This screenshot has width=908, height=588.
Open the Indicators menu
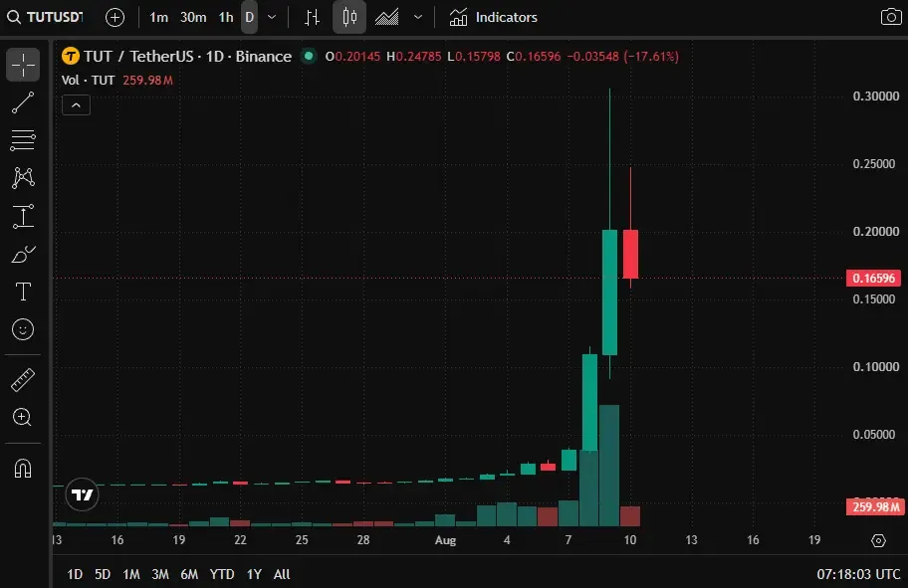494,17
